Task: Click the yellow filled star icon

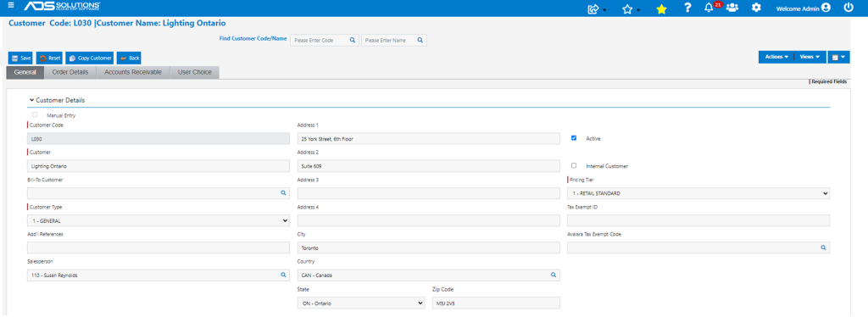Action: (661, 8)
